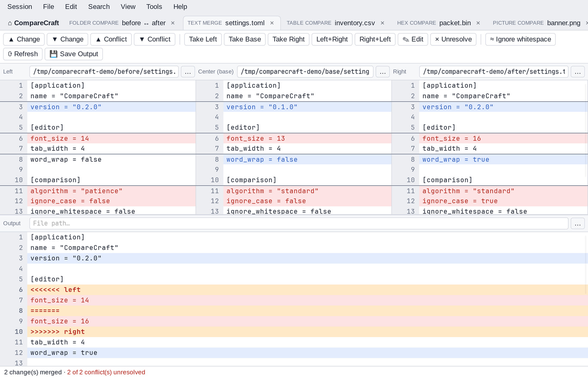Screen dimensions: 588x378
Task: Open CompareCraft home tab
Action: (x=33, y=23)
